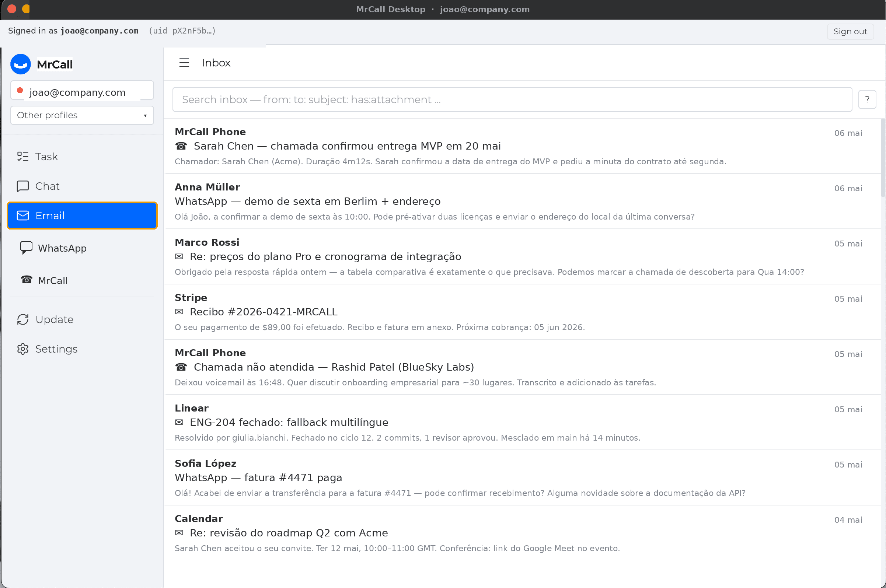This screenshot has width=886, height=588.
Task: Click the envelope icon on the Linear ENG-204 message
Action: pos(179,423)
